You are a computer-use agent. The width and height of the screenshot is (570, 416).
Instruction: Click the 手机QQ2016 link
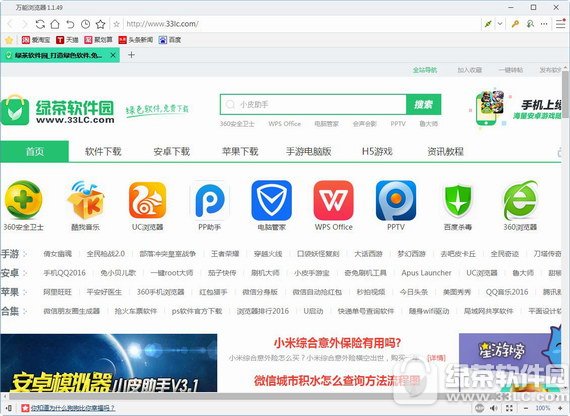coord(65,273)
